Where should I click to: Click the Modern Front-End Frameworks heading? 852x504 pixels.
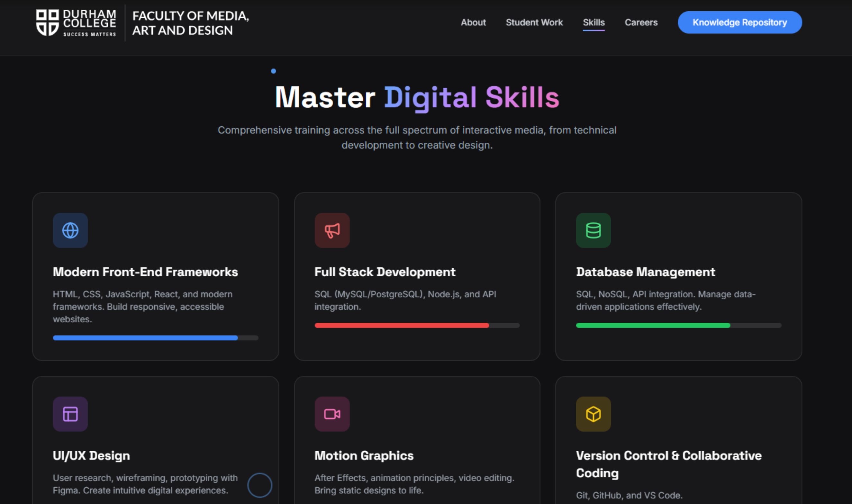(145, 272)
